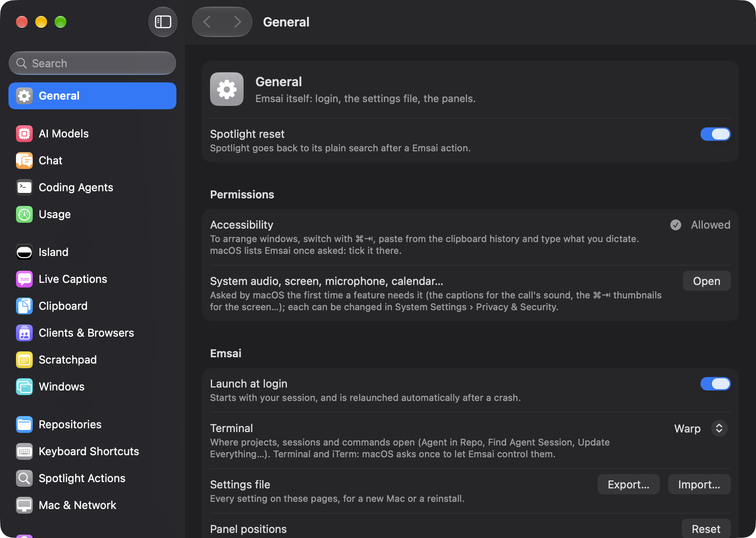The image size is (756, 538).
Task: Click the Keyboard Shortcuts keyboard icon
Action: pos(24,451)
